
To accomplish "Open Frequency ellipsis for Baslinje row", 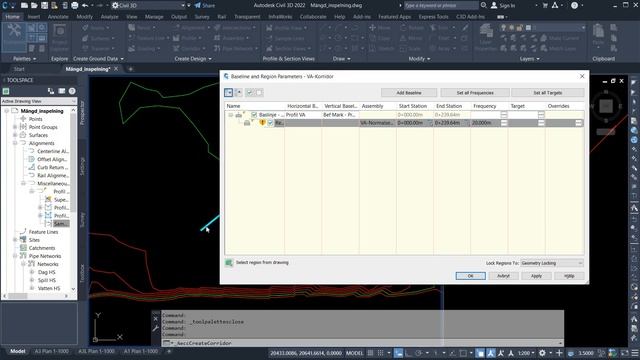I will [504, 115].
